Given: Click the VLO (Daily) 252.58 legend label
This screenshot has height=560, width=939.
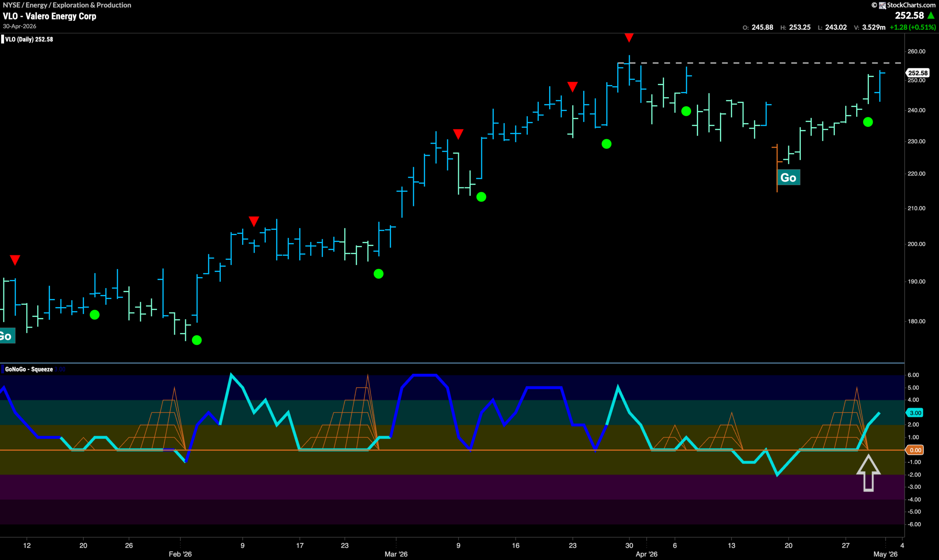Looking at the screenshot, I should (29, 39).
